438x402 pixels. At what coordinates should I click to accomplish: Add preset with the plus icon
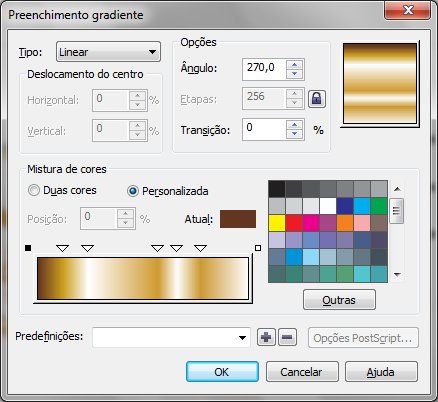[x=266, y=337]
